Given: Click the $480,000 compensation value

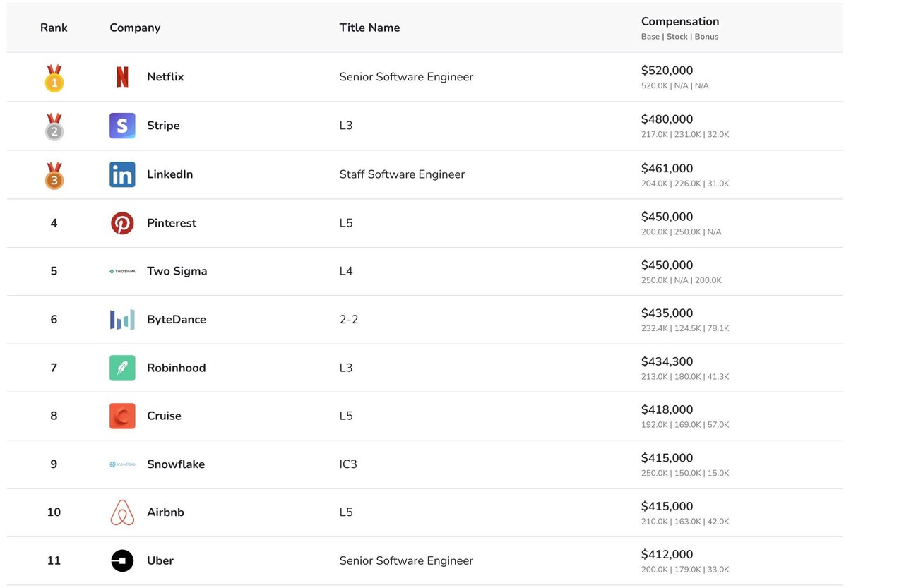Looking at the screenshot, I should (667, 119).
